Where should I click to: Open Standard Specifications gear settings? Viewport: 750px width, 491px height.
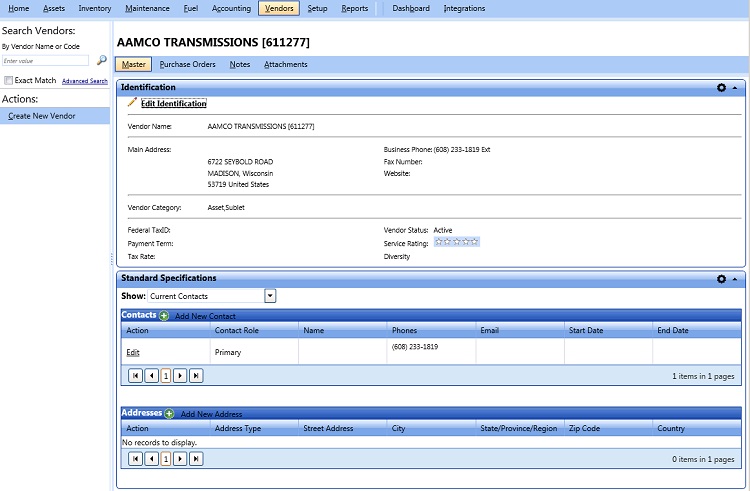[721, 279]
